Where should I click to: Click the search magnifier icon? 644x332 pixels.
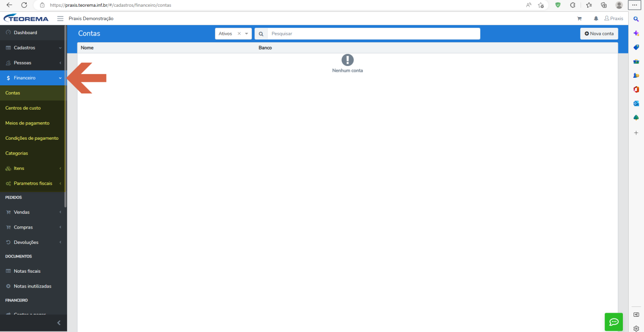pyautogui.click(x=261, y=34)
